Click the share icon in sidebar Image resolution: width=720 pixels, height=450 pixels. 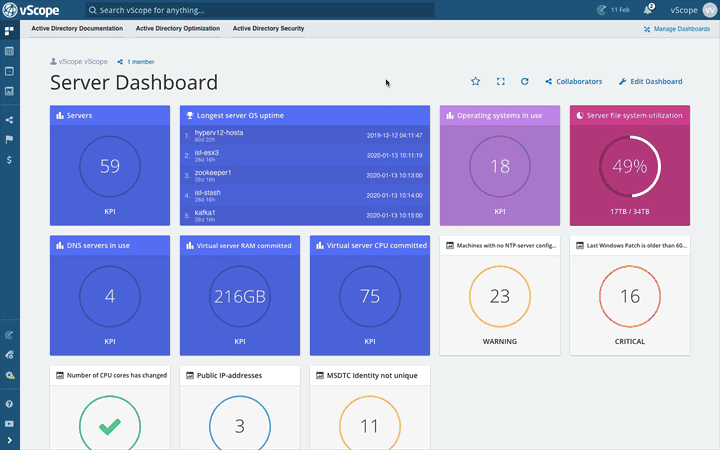pos(9,120)
